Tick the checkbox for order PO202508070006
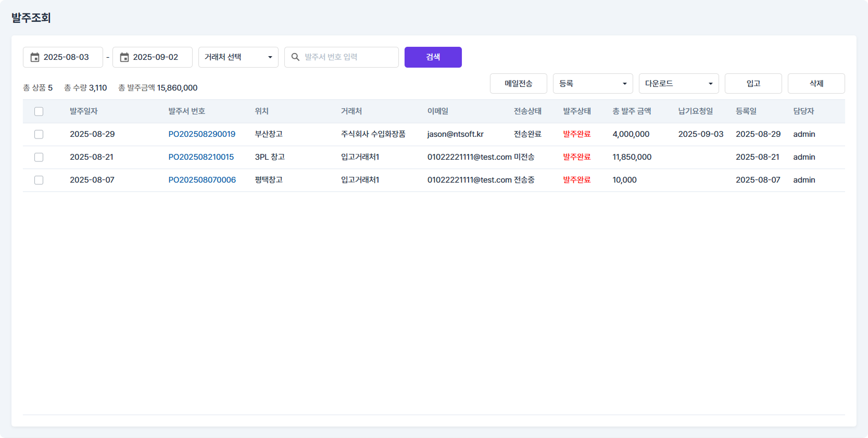The width and height of the screenshot is (868, 438). (x=39, y=180)
